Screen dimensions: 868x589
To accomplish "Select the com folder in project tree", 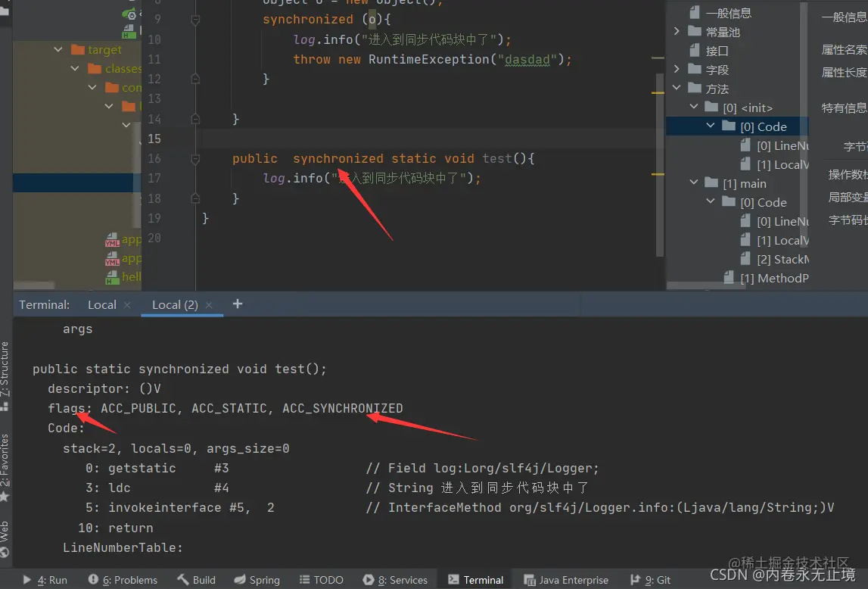I will tap(123, 88).
